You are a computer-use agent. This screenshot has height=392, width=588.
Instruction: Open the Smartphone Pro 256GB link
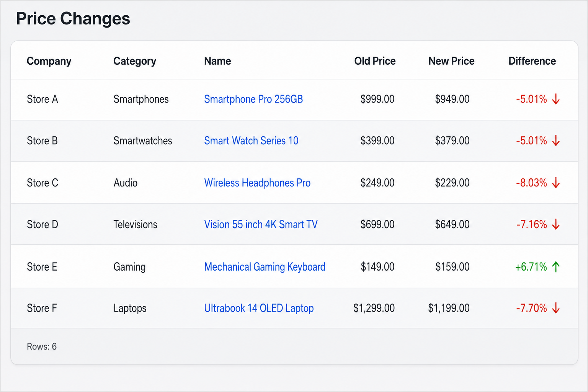(x=253, y=99)
